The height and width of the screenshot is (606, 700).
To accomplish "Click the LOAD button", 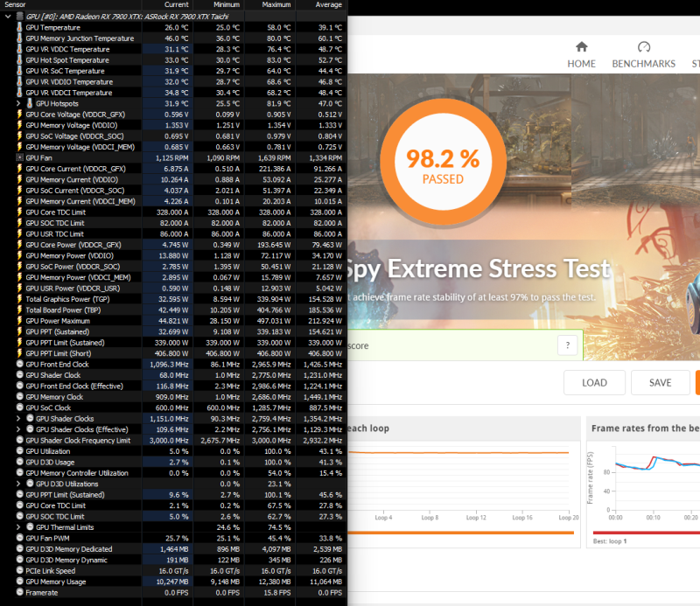I will [594, 382].
